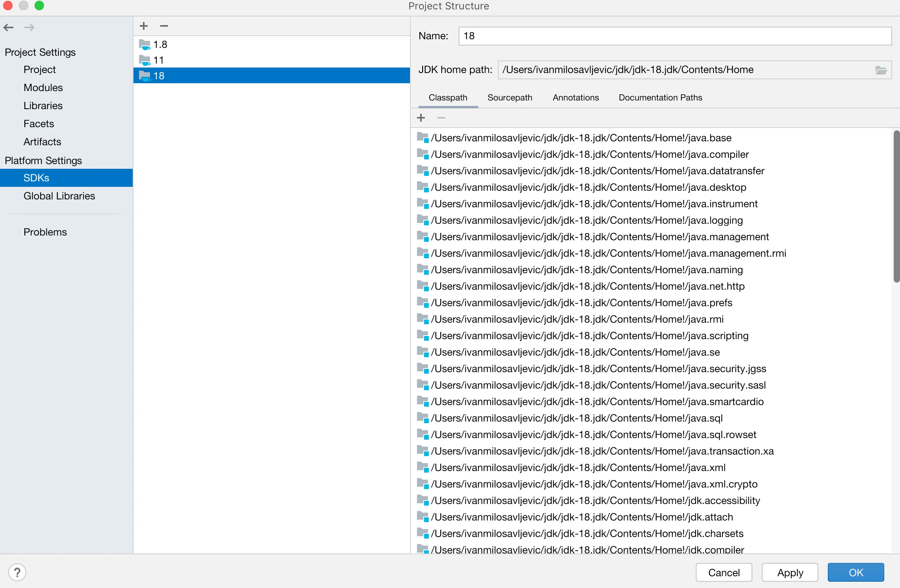Viewport: 900px width, 588px height.
Task: Select the jdk.accessibility classpath entry
Action: tap(652, 500)
